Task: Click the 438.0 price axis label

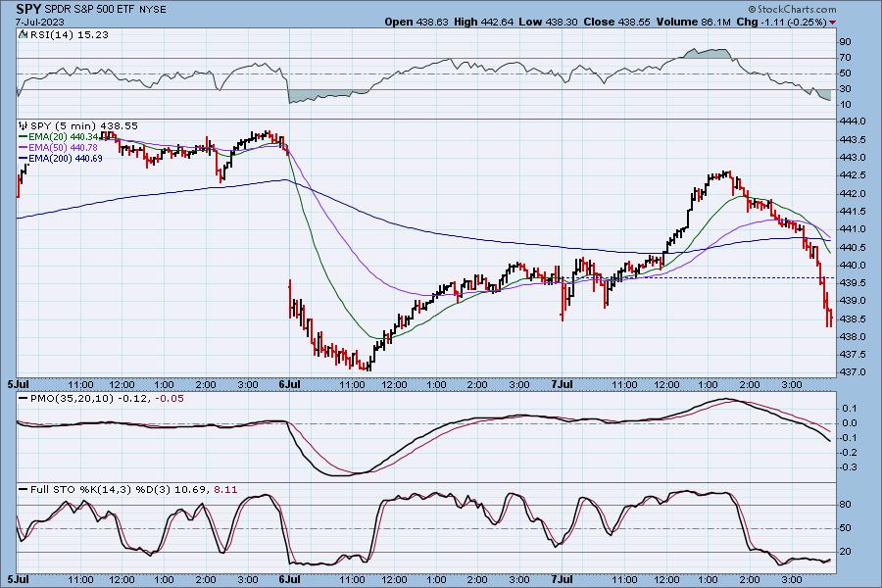Action: tap(854, 336)
